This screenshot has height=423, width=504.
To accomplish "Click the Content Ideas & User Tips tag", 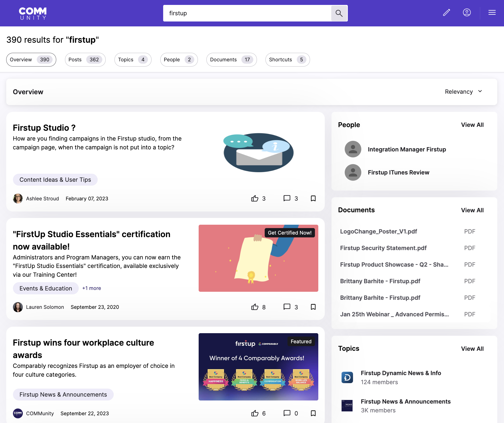I will pyautogui.click(x=55, y=180).
